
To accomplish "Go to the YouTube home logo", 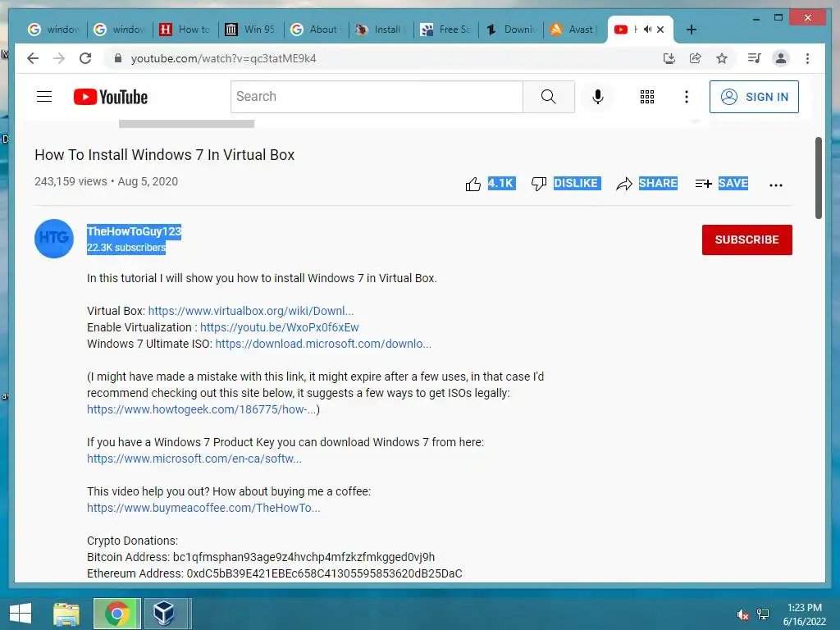I will tap(111, 97).
